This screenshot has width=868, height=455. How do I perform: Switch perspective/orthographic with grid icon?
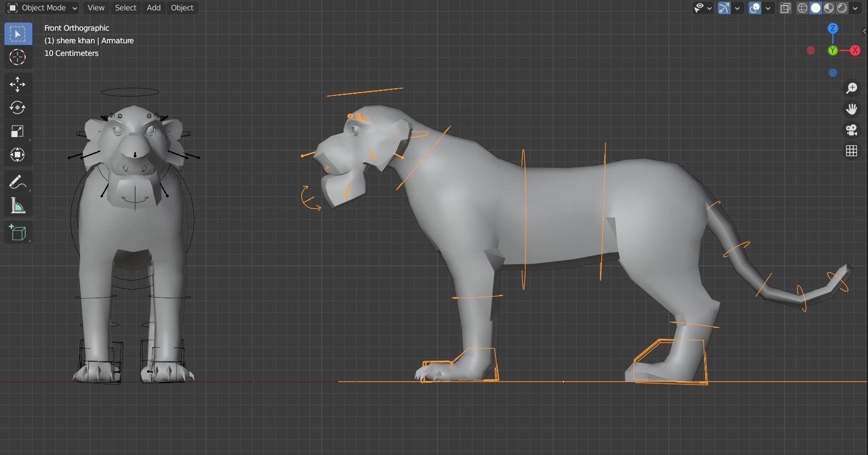point(852,151)
